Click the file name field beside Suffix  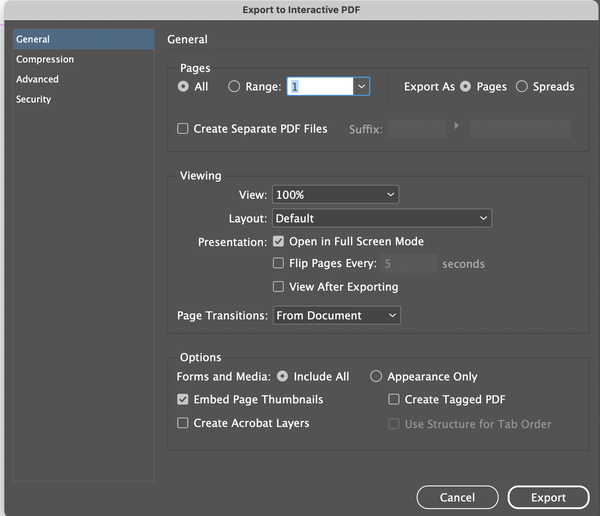click(x=520, y=129)
